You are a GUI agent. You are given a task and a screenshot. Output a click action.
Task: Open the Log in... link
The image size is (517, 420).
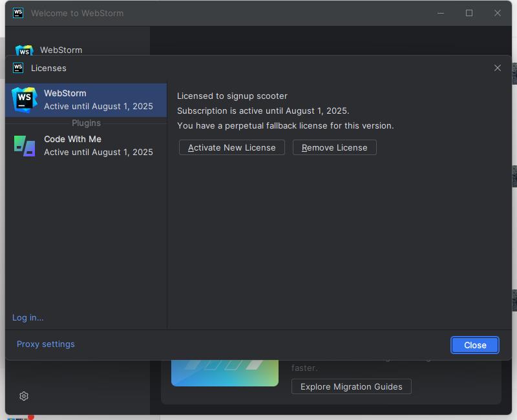coord(28,317)
